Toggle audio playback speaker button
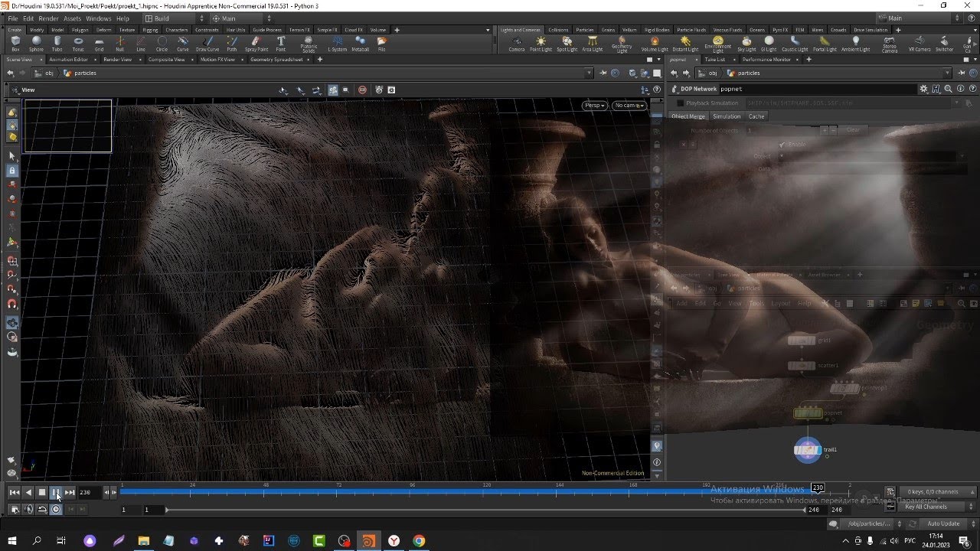 point(29,509)
